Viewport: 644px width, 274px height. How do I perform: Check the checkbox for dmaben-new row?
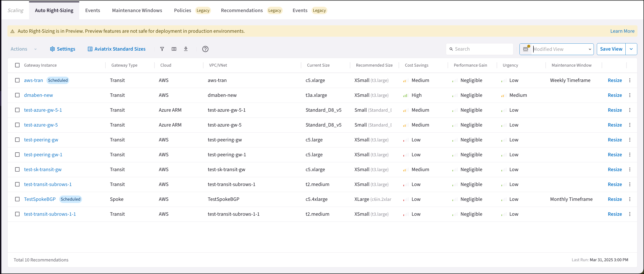(17, 95)
